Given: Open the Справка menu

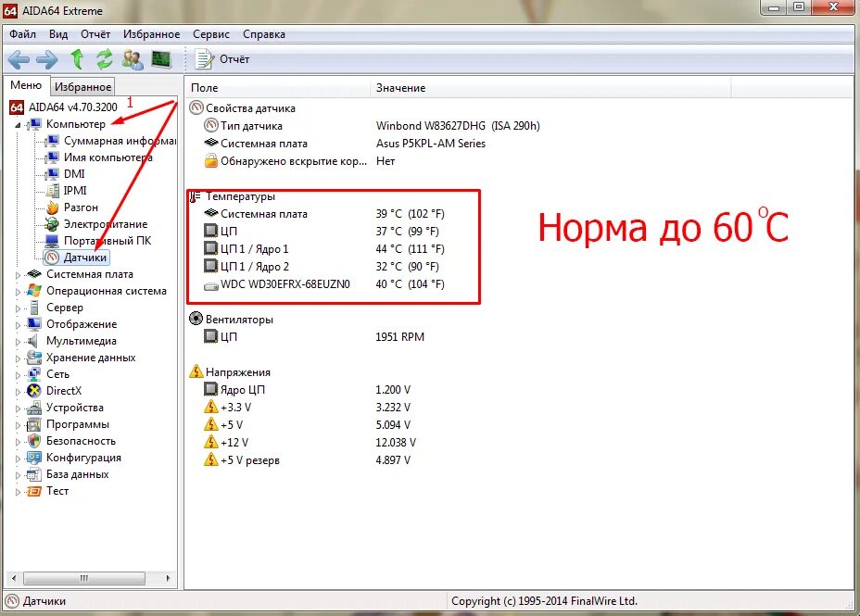Looking at the screenshot, I should pos(264,34).
